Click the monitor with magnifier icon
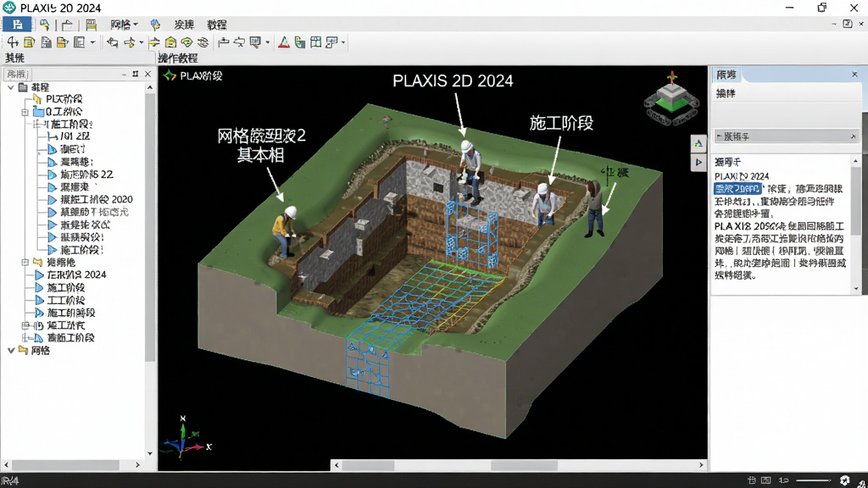The image size is (868, 488). click(x=255, y=42)
